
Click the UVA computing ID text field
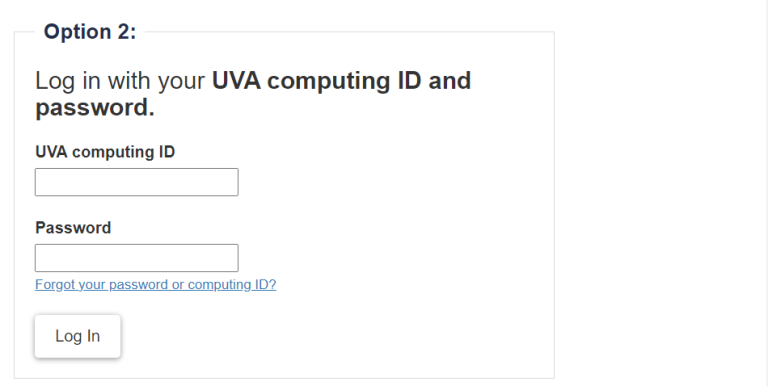[x=137, y=182]
